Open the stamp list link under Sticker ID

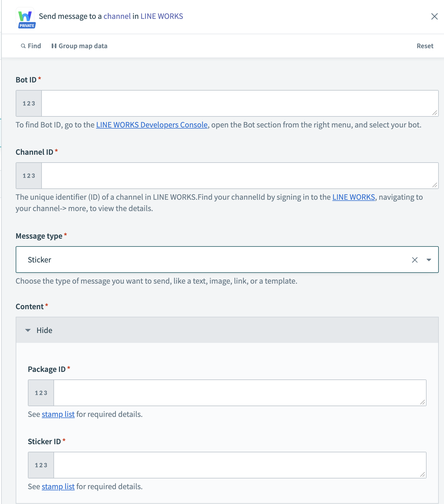coord(58,486)
